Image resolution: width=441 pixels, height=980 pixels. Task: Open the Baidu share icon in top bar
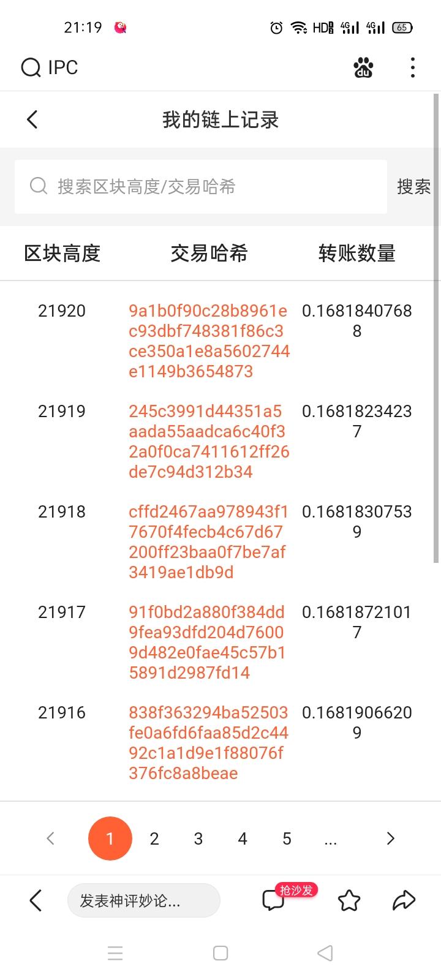(x=363, y=68)
